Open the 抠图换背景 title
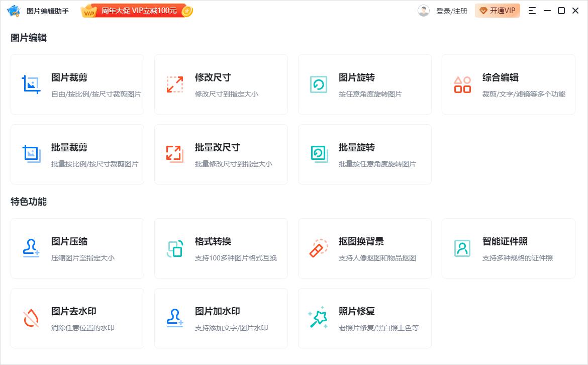The width and height of the screenshot is (588, 365). (361, 241)
